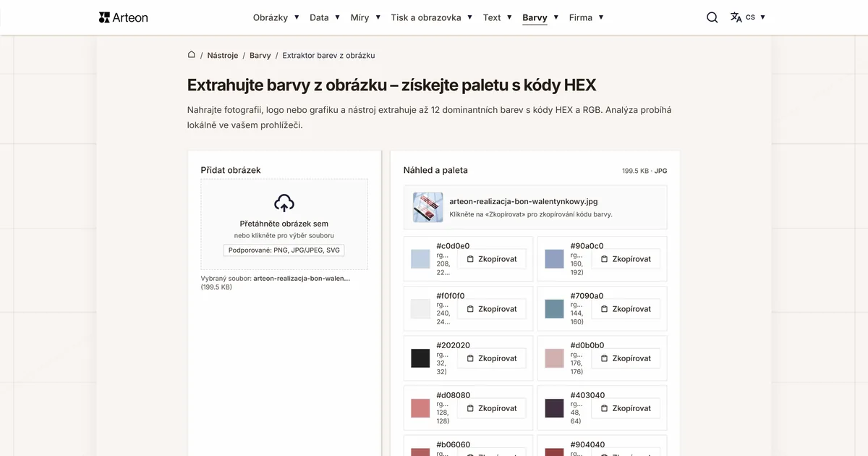Image resolution: width=868 pixels, height=456 pixels.
Task: Select the #d08080 salmon swatch
Action: point(420,408)
